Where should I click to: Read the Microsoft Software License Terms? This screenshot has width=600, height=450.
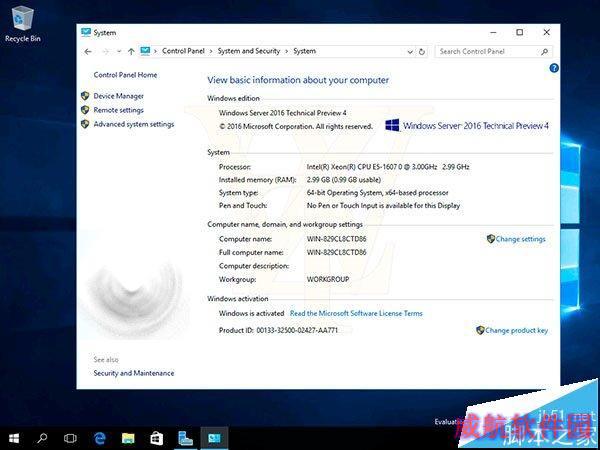356,313
